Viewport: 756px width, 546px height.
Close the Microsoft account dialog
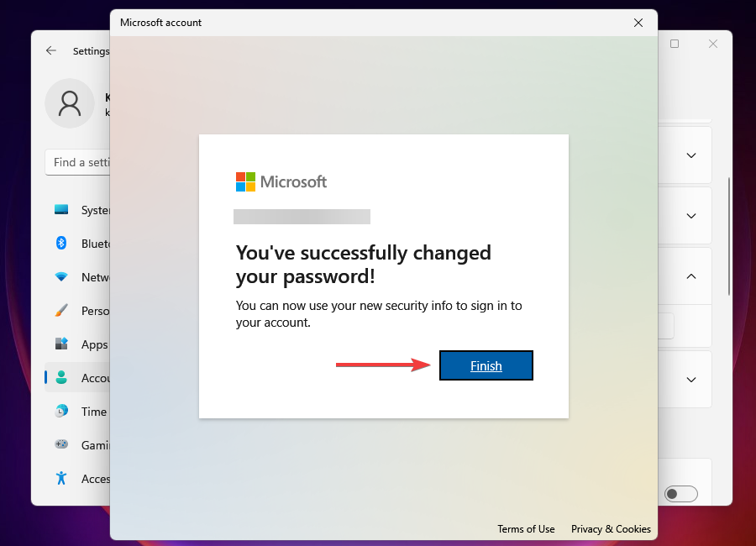638,23
